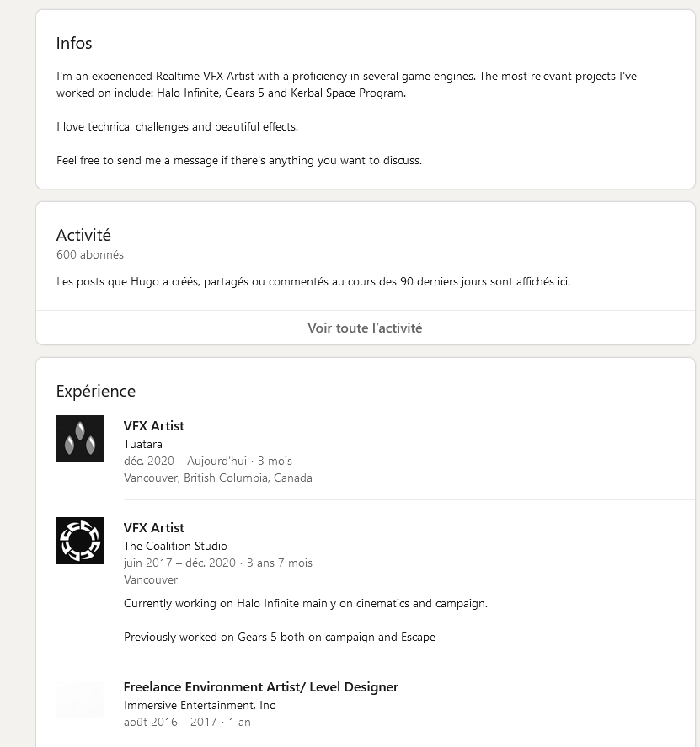Click the Infos section heading

tap(74, 43)
